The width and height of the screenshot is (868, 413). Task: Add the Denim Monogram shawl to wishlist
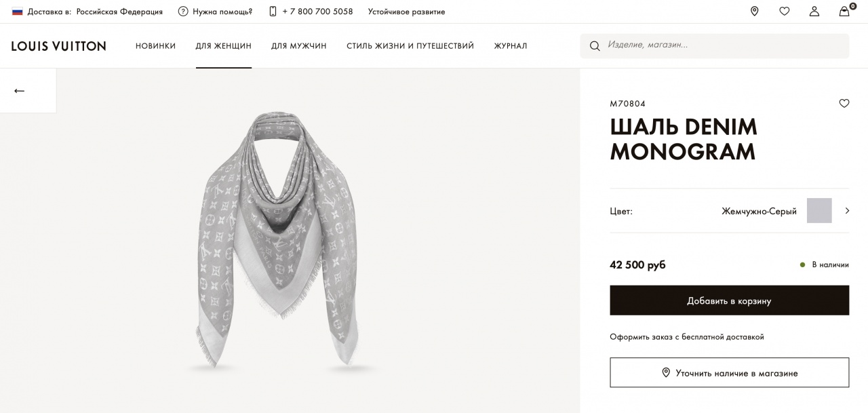(x=844, y=104)
